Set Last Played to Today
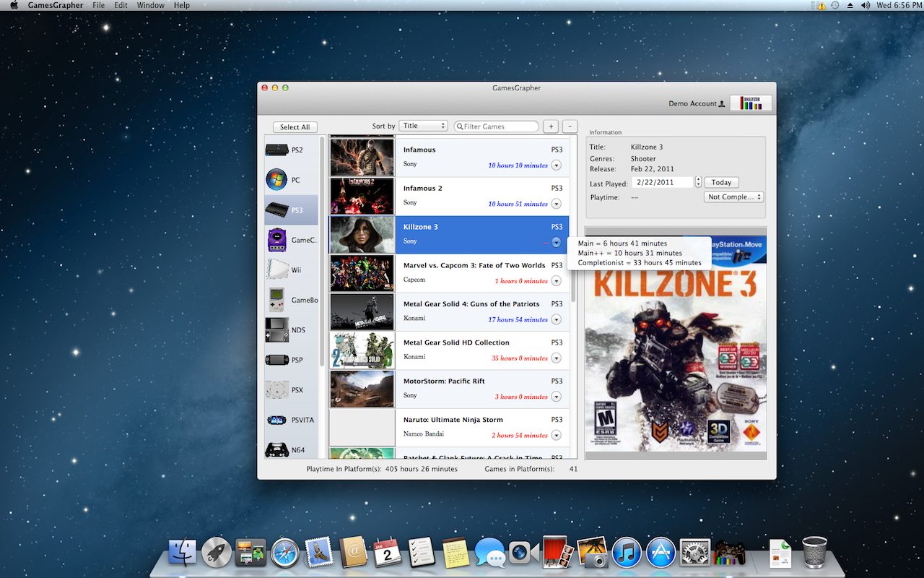The height and width of the screenshot is (578, 924). click(x=721, y=182)
